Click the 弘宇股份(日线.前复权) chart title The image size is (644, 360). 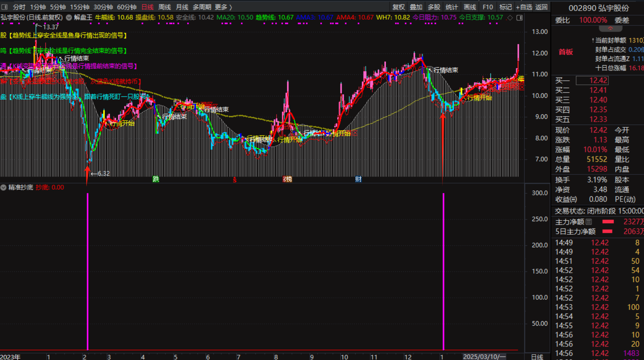tap(32, 18)
